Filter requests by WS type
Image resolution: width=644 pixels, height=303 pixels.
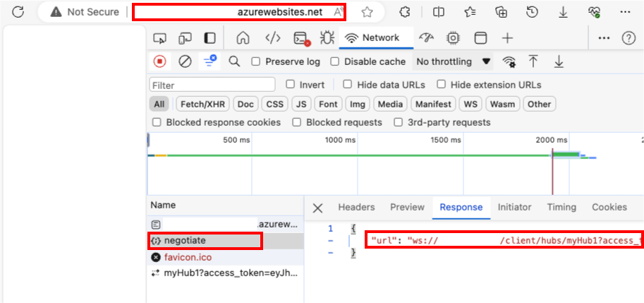[470, 104]
